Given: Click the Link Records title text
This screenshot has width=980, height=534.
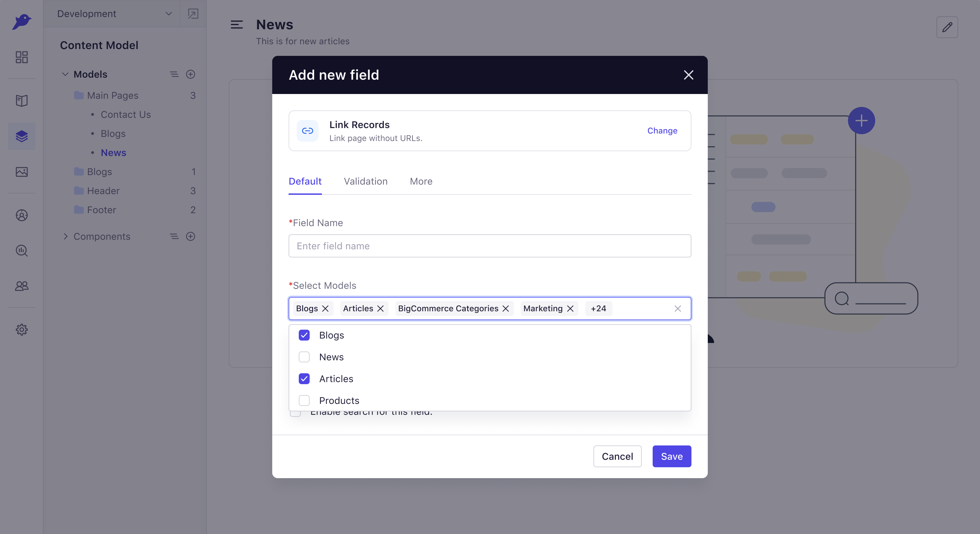Looking at the screenshot, I should (x=360, y=125).
